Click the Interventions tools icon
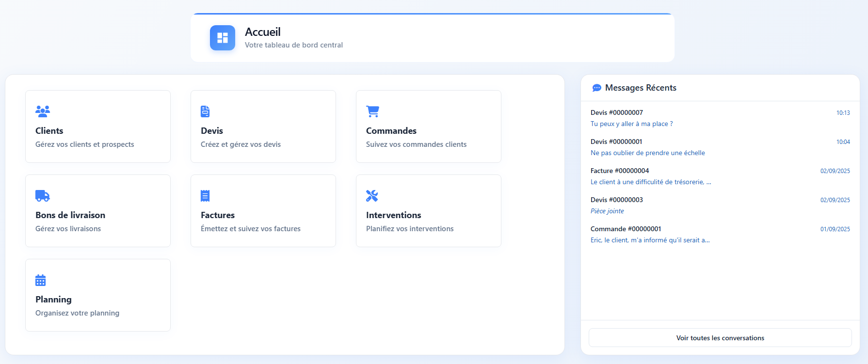This screenshot has width=868, height=364. click(x=372, y=196)
